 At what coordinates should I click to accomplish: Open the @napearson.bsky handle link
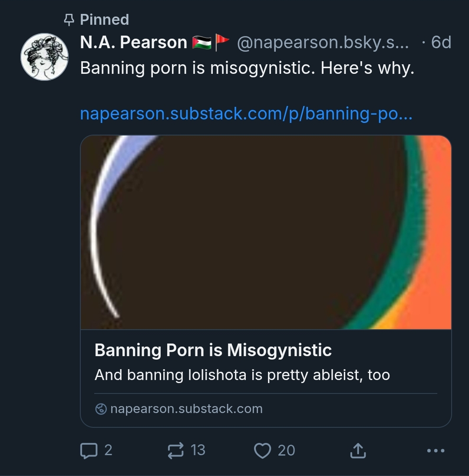(323, 43)
